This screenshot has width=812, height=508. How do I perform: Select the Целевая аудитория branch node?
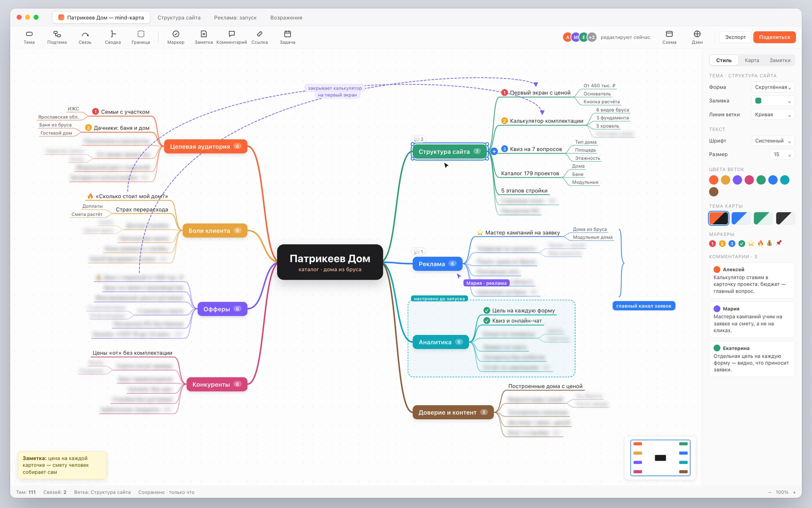(206, 146)
